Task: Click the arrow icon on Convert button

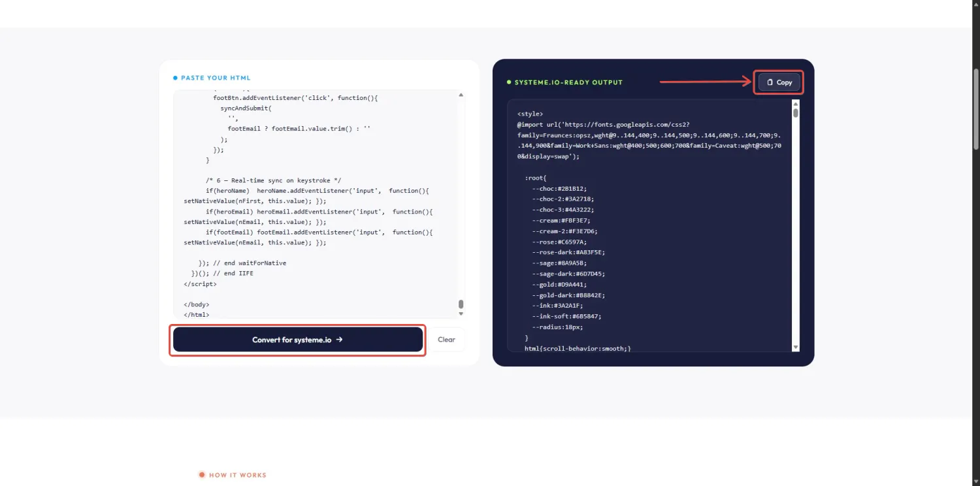Action: click(x=339, y=340)
